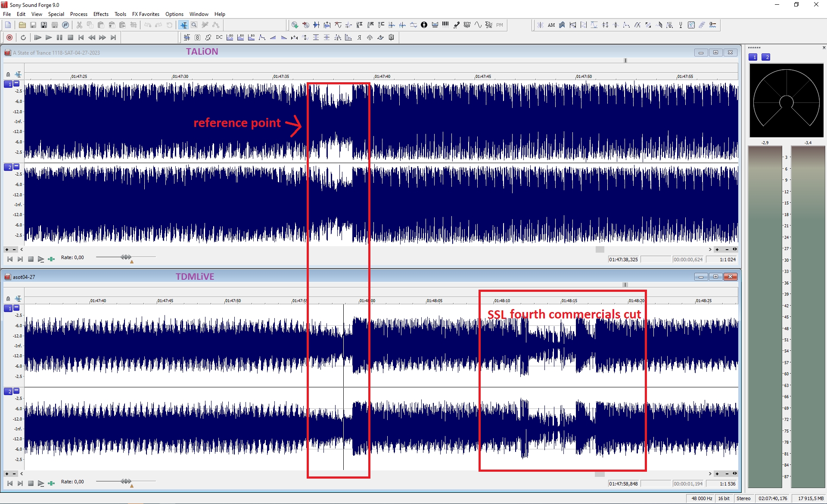The image size is (827, 504).
Task: Click the Record button in transport toolbar
Action: tap(9, 37)
